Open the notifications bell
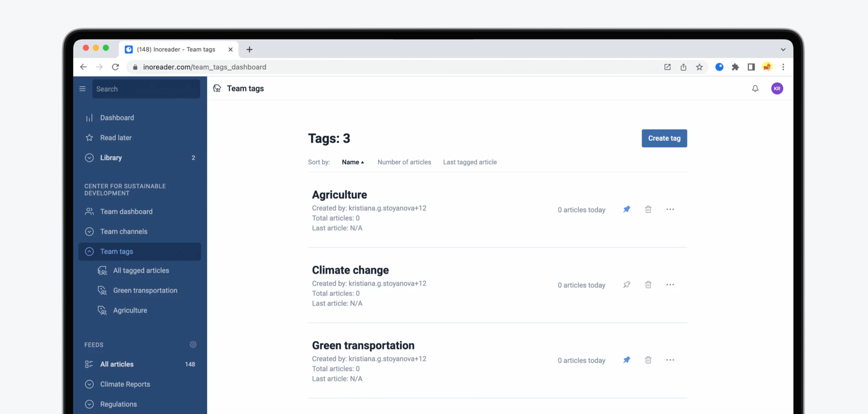This screenshot has width=868, height=414. [755, 88]
